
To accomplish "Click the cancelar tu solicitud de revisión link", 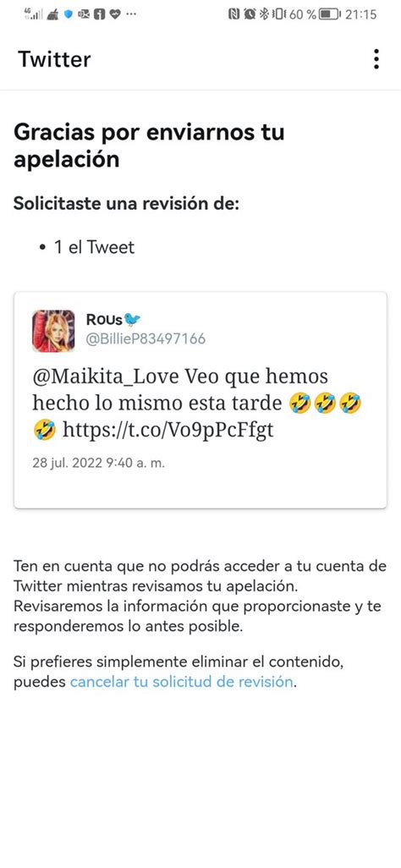I will [x=181, y=681].
